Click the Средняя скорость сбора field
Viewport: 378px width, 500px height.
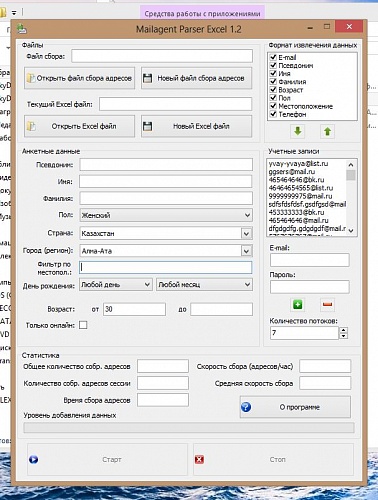[325, 383]
